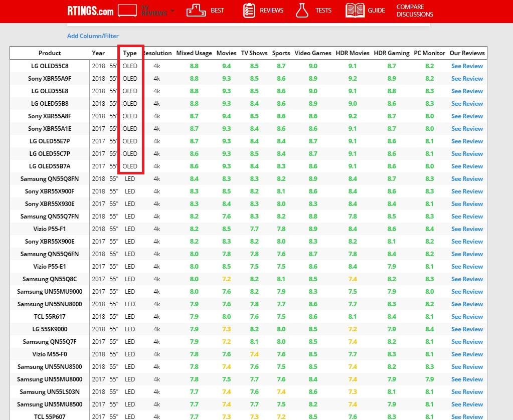The height and width of the screenshot is (420, 513).
Task: Select the Samsung UN55MU8500 product name
Action: [50, 404]
